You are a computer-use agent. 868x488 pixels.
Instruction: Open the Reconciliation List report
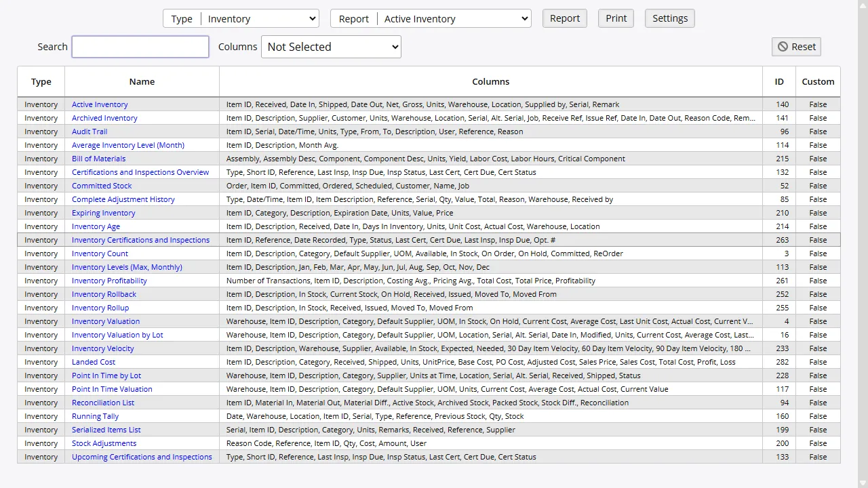click(x=102, y=403)
